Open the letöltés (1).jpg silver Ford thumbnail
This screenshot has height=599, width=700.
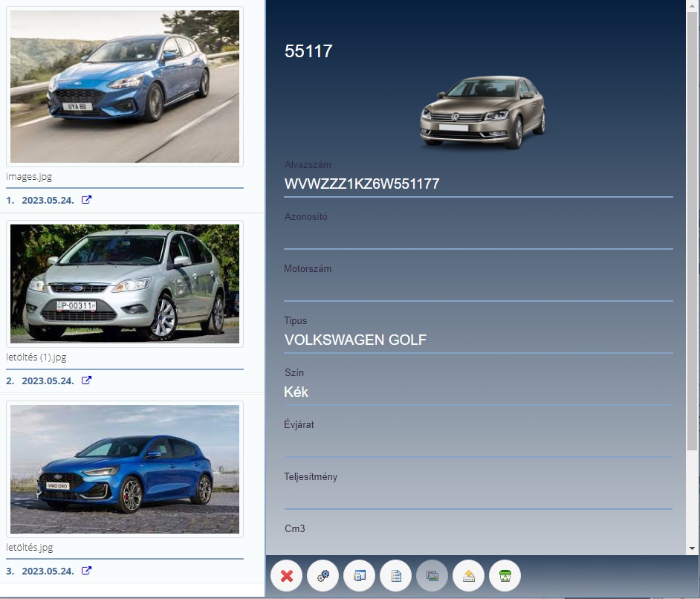(x=125, y=284)
